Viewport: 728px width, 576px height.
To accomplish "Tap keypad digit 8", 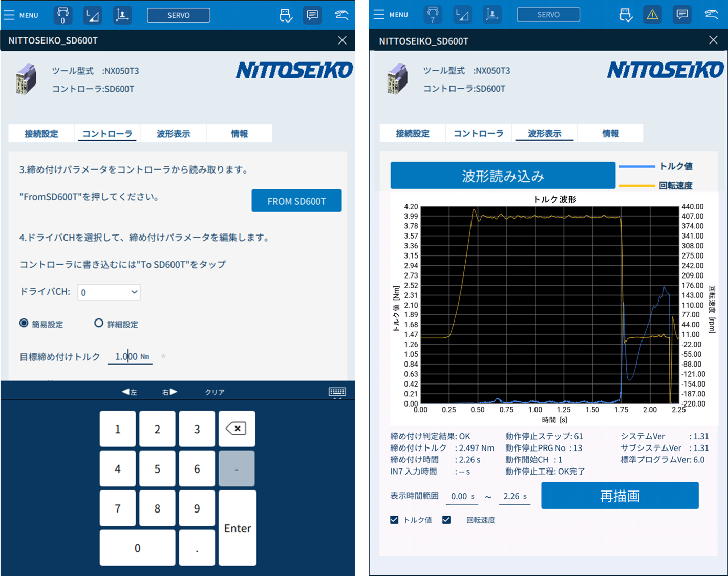I will pyautogui.click(x=157, y=508).
